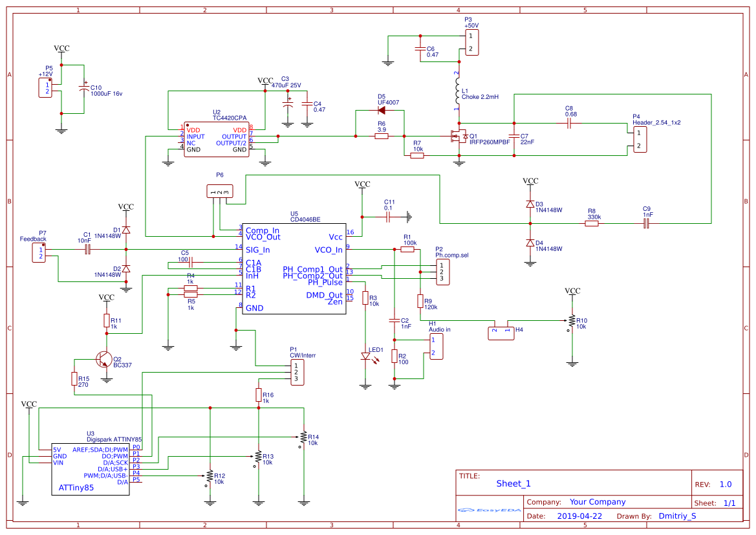Pick the R10 10k potentiometer symbol

[572, 321]
